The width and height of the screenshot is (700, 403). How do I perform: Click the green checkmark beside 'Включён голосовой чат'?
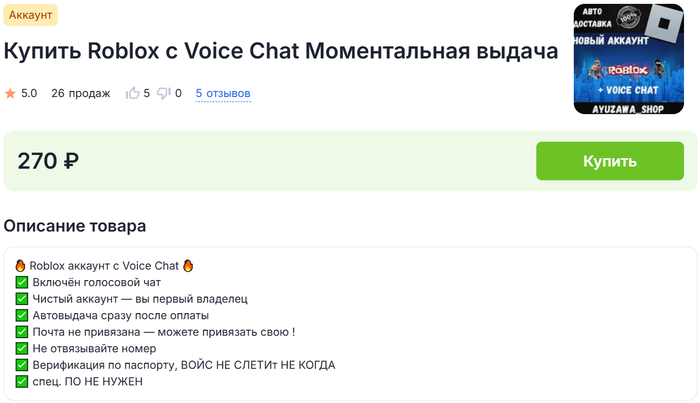[22, 283]
